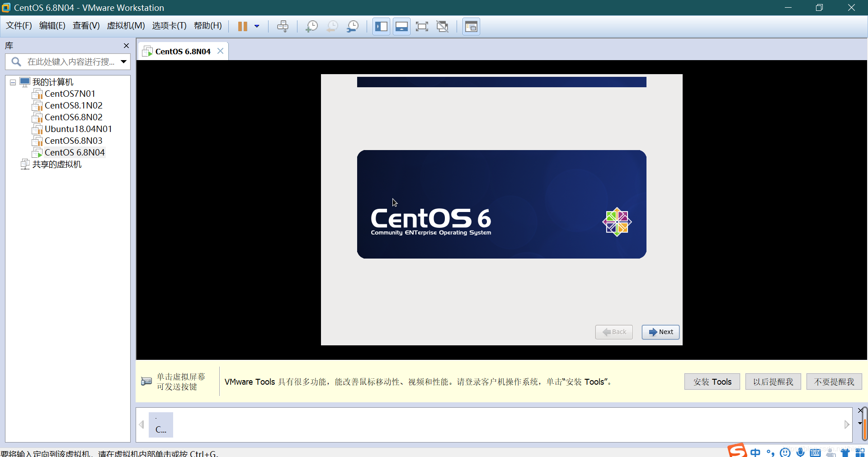Toggle Chinese/English input mode (中)
Viewport: 868px width, 457px height.
pos(755,452)
